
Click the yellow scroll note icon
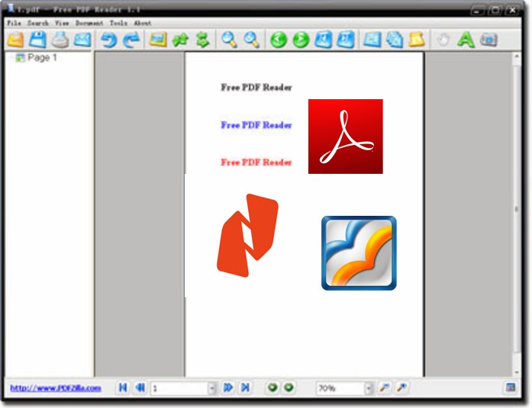[417, 40]
